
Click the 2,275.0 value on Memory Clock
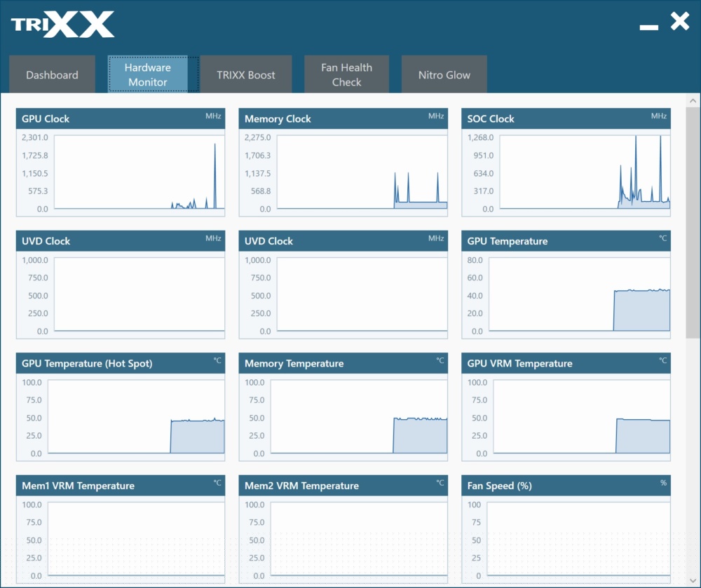point(257,137)
